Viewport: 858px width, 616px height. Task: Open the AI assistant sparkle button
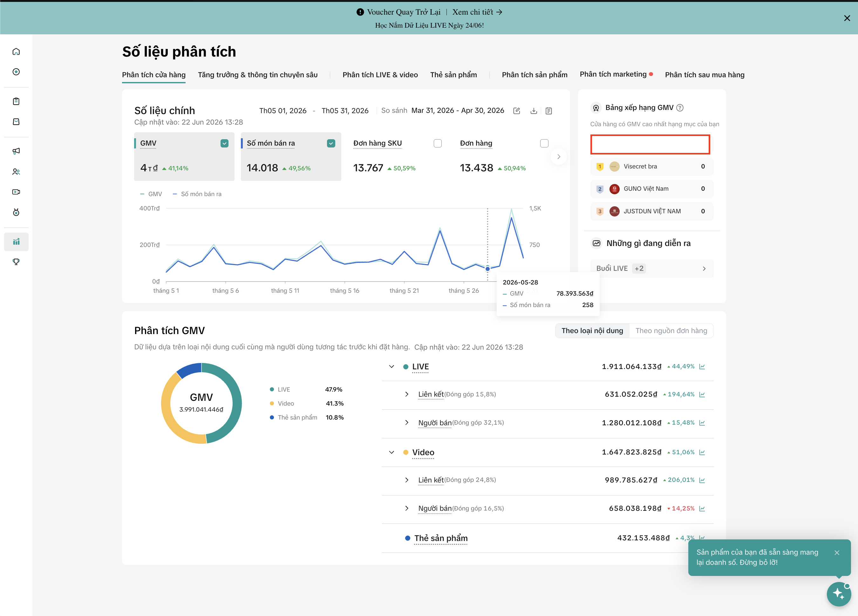pos(839,594)
